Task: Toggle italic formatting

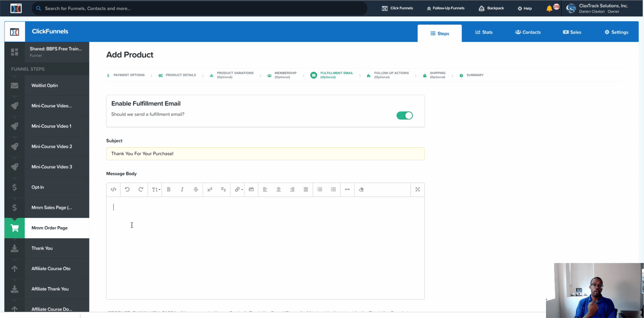Action: tap(182, 190)
